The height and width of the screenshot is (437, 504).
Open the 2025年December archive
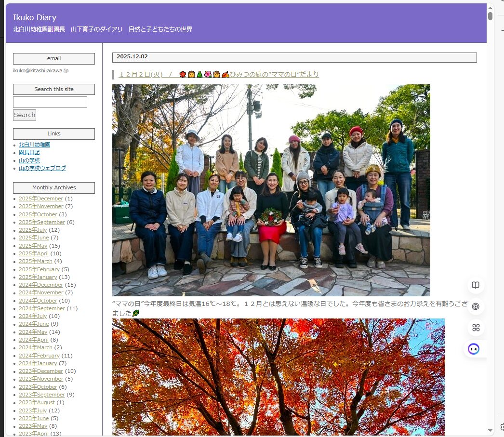coord(41,199)
